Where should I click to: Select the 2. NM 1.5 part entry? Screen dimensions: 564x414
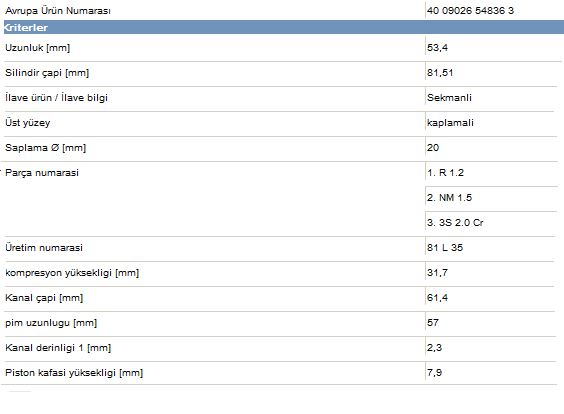tap(449, 197)
